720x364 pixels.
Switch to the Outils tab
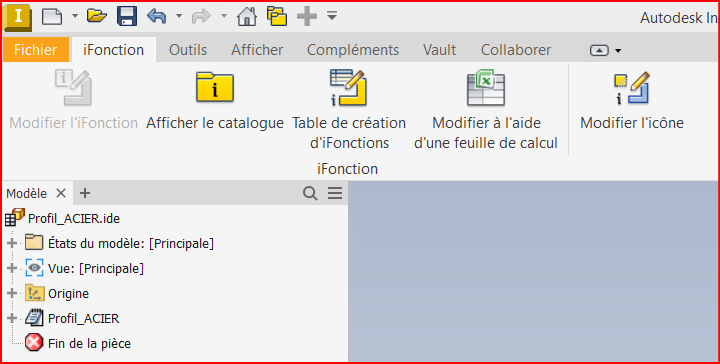(x=188, y=50)
